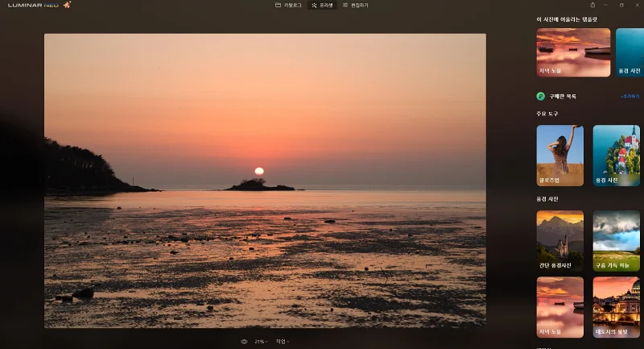This screenshot has width=644, height=349.
Task: Open the 21% zoom dropdown
Action: [x=261, y=342]
